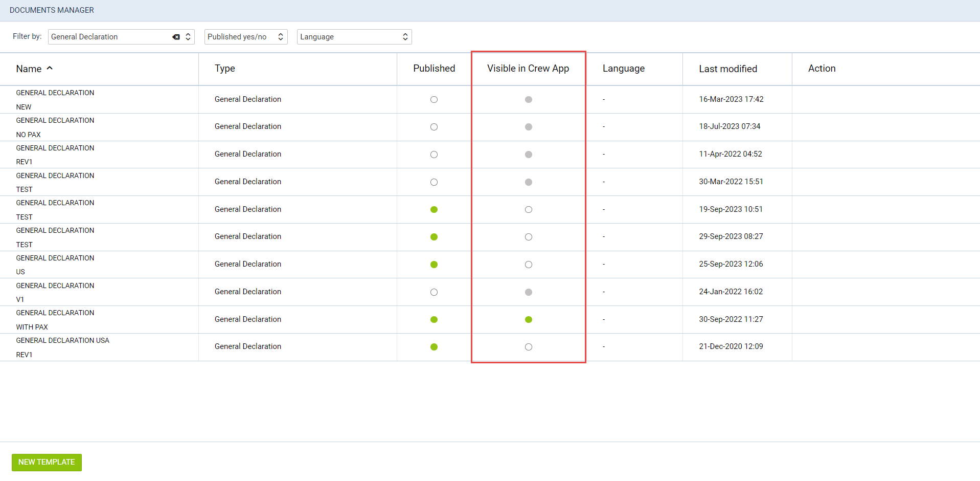Open the GENERAL DECLARATION NEW template name
The image size is (980, 481).
click(55, 100)
